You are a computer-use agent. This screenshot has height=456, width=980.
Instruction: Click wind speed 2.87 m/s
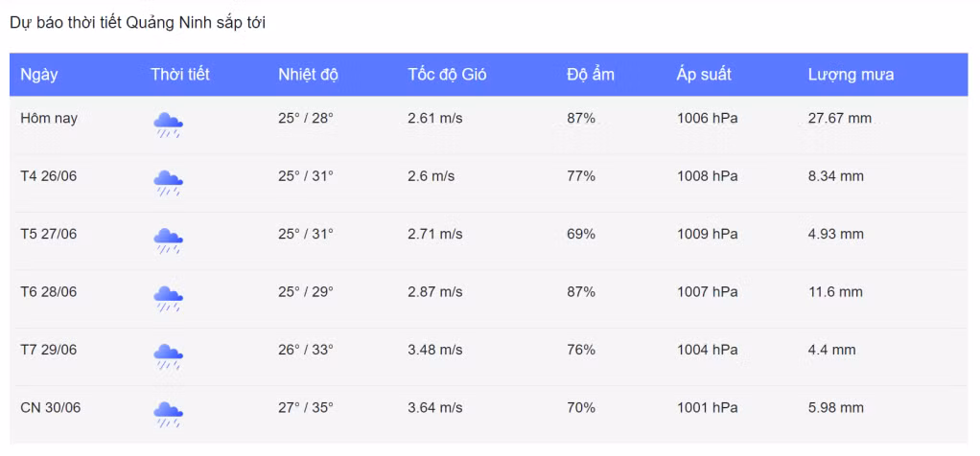click(435, 292)
